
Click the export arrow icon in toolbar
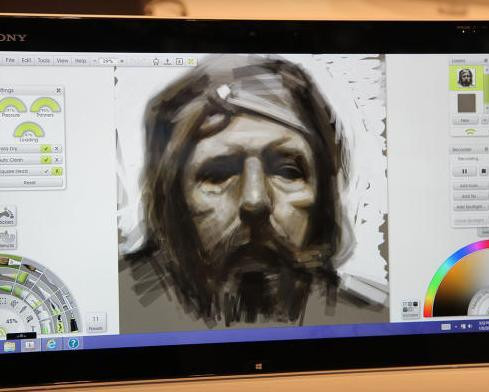click(x=168, y=61)
